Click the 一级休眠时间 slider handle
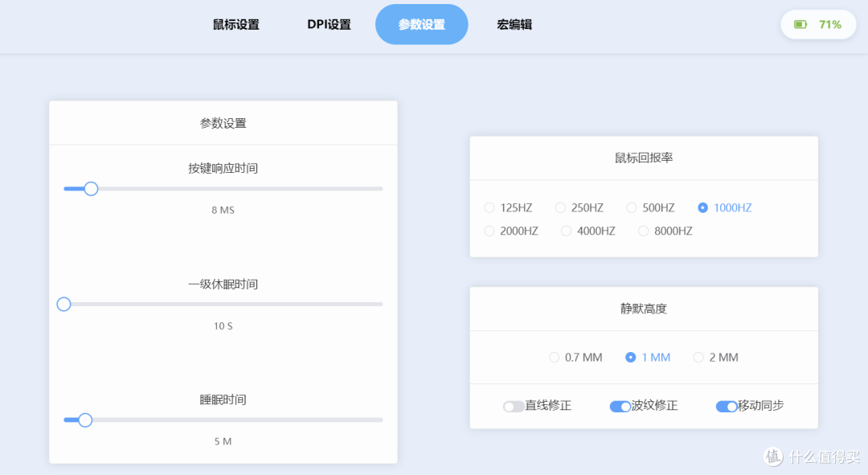 63,304
